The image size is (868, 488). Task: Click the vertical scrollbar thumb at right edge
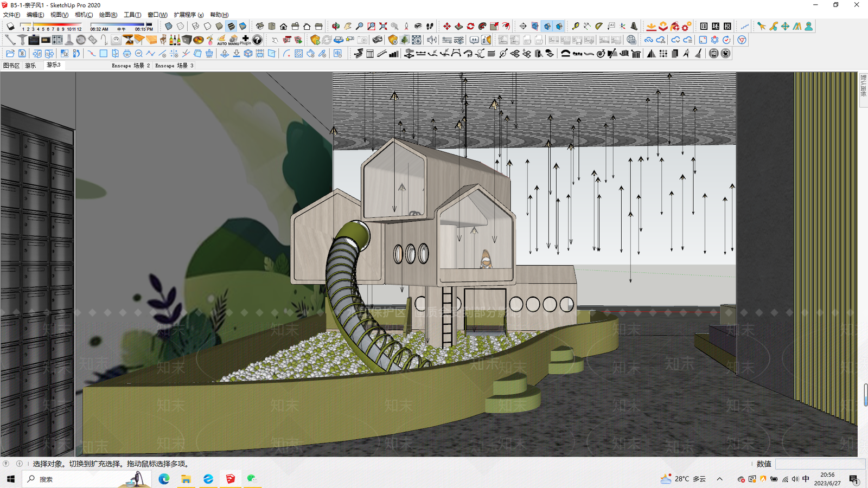pos(865,394)
